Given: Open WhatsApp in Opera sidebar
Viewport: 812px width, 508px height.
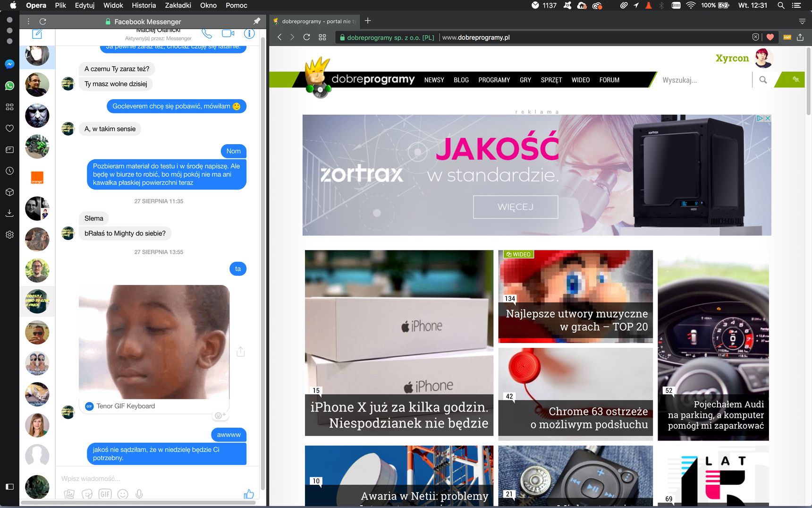Looking at the screenshot, I should coord(9,86).
